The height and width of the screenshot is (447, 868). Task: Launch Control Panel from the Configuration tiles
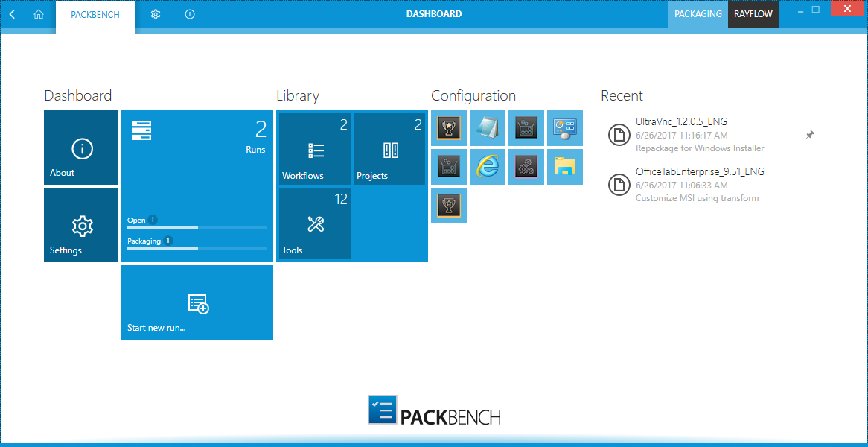point(565,128)
